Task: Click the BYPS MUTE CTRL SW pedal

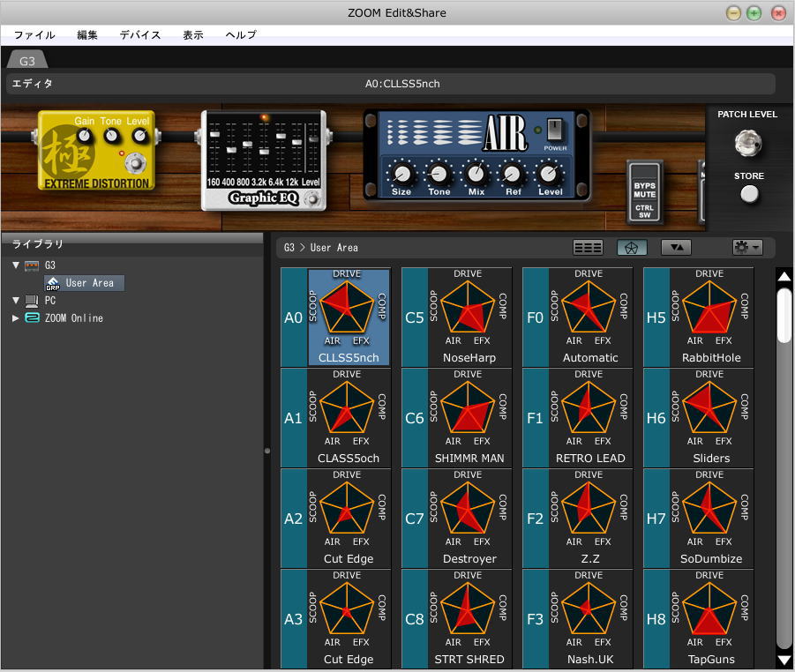Action: 644,192
